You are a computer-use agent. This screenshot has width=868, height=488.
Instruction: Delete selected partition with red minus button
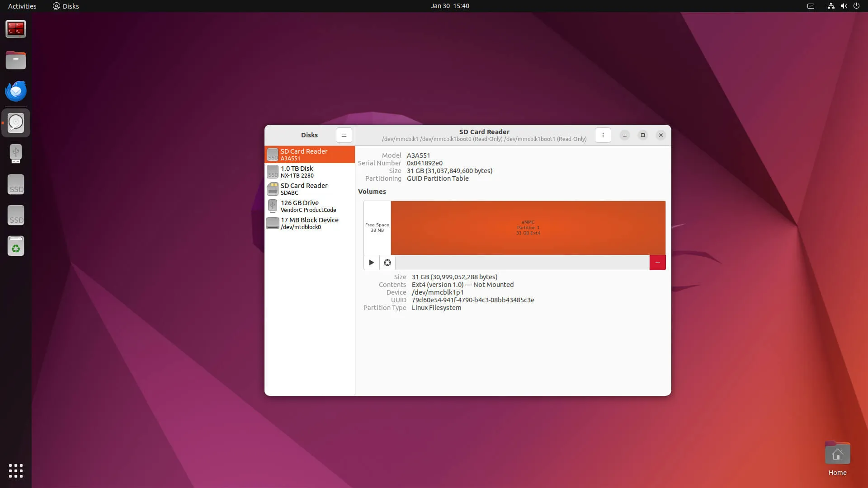(657, 263)
